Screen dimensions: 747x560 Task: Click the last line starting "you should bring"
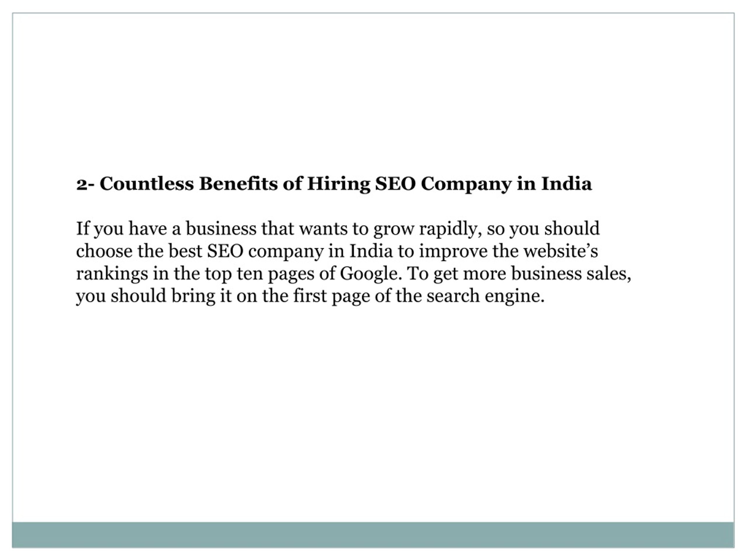(310, 296)
